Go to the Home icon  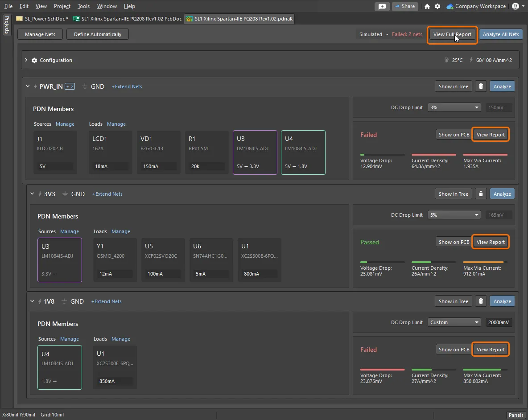(427, 6)
